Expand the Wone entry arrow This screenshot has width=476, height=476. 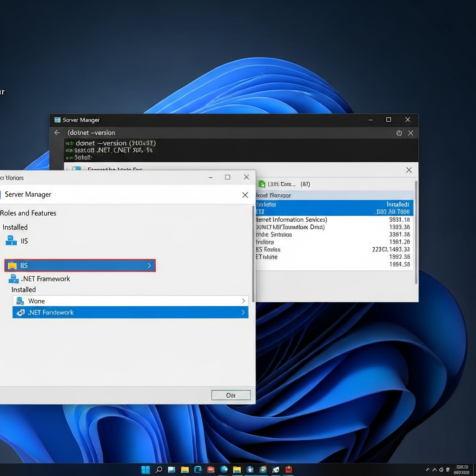coord(243,301)
